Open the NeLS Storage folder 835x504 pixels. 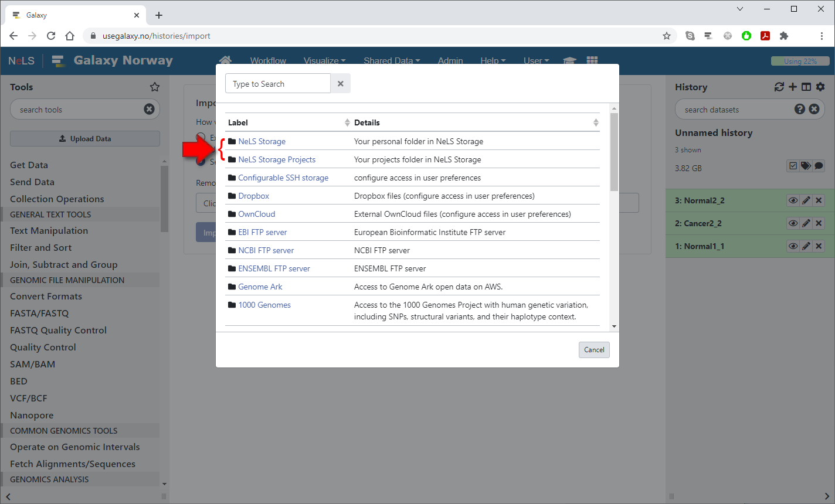click(x=262, y=141)
